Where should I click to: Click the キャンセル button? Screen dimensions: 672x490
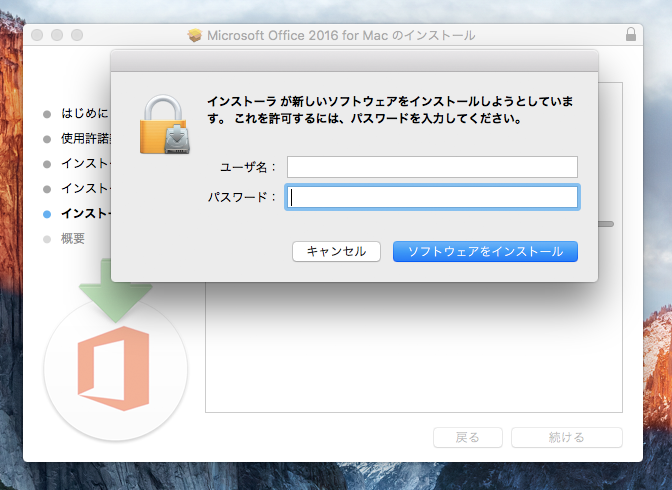coord(336,251)
